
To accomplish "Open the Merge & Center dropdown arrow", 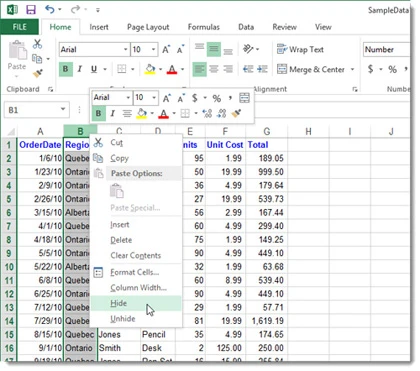I will tap(352, 69).
